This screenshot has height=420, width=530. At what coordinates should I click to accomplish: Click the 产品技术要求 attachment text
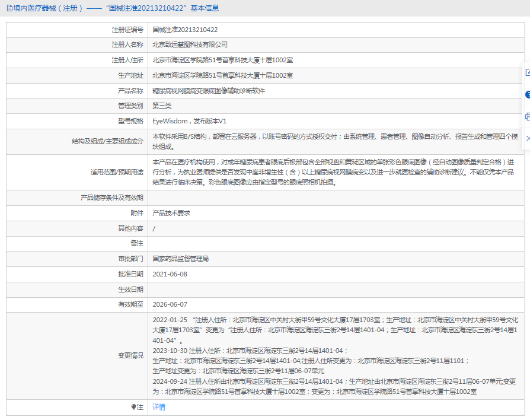click(171, 213)
